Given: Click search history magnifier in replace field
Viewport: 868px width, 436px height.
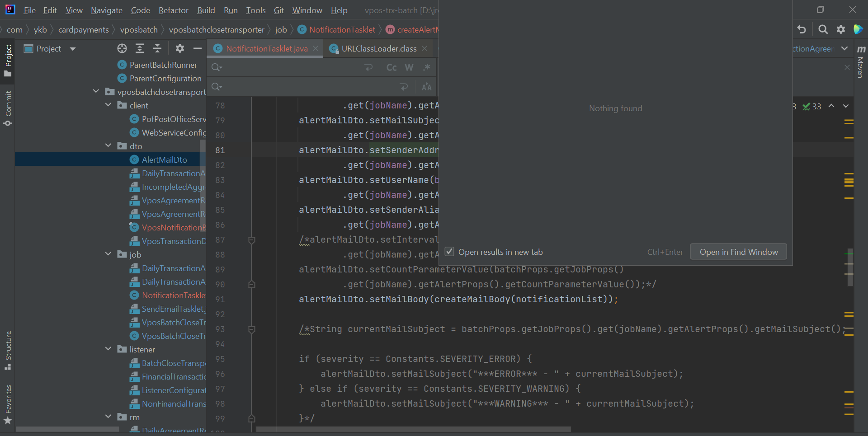Looking at the screenshot, I should tap(217, 87).
